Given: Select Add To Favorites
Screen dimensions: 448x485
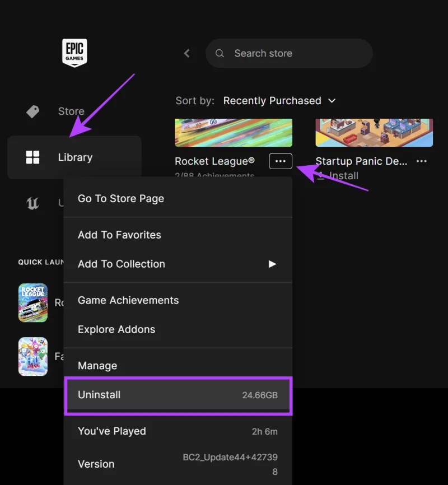Looking at the screenshot, I should 178,235.
